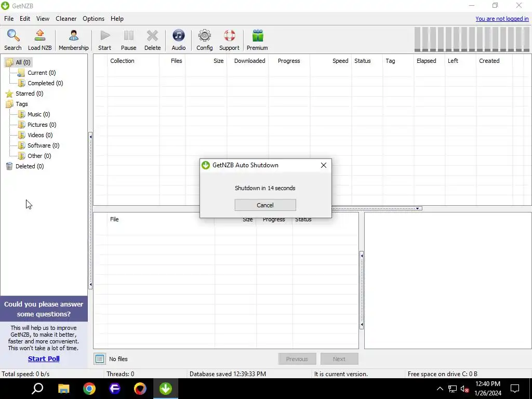Sort by the Created column header
Viewport: 532px width, 399px height.
pyautogui.click(x=495, y=61)
